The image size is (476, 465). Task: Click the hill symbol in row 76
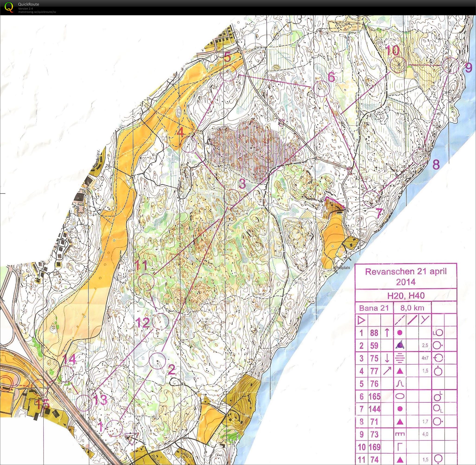click(x=400, y=384)
